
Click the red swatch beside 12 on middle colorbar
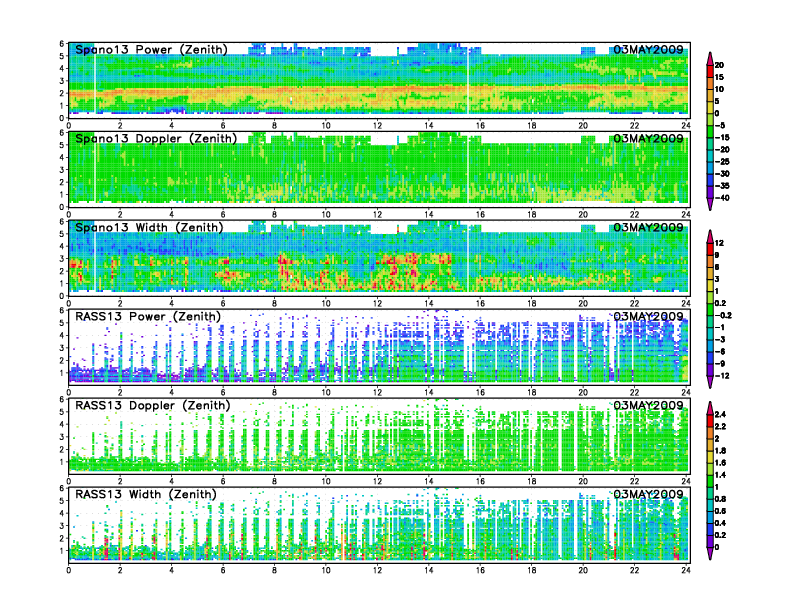coord(710,249)
